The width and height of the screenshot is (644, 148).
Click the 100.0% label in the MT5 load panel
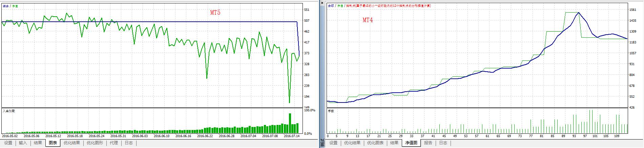pyautogui.click(x=310, y=110)
